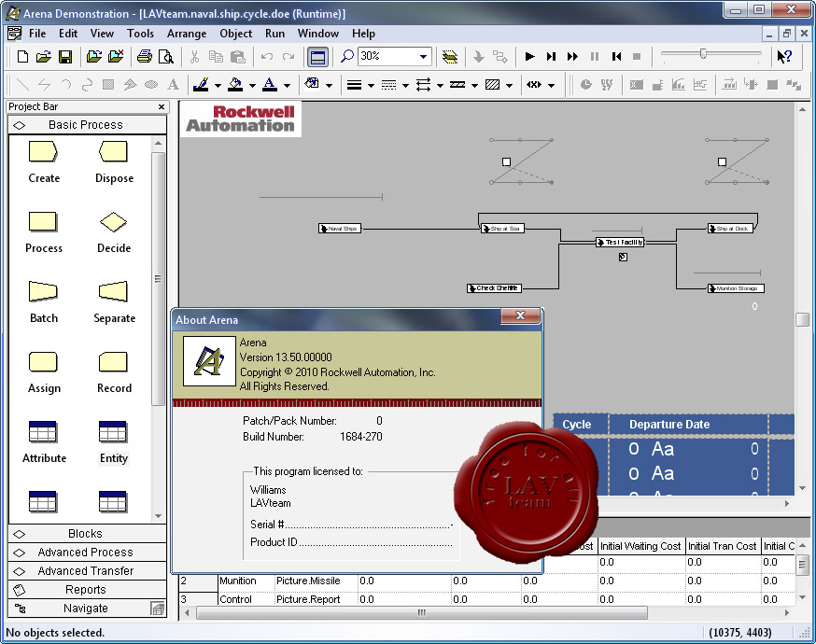Open a model file

pyautogui.click(x=44, y=56)
